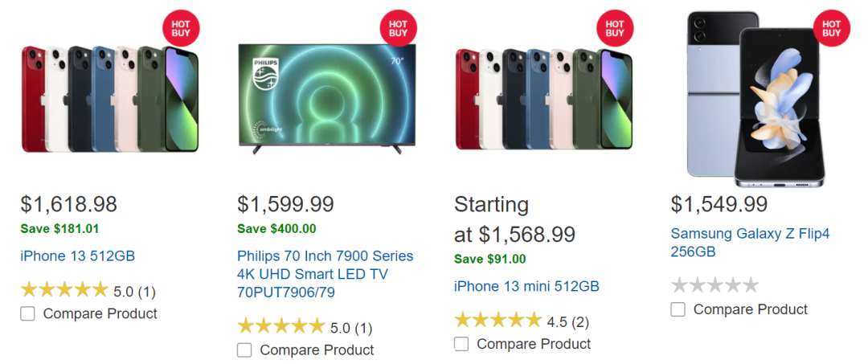868x364 pixels.
Task: Tick Compare Product for Samsung Galaxy Z Flip4
Action: click(x=678, y=309)
